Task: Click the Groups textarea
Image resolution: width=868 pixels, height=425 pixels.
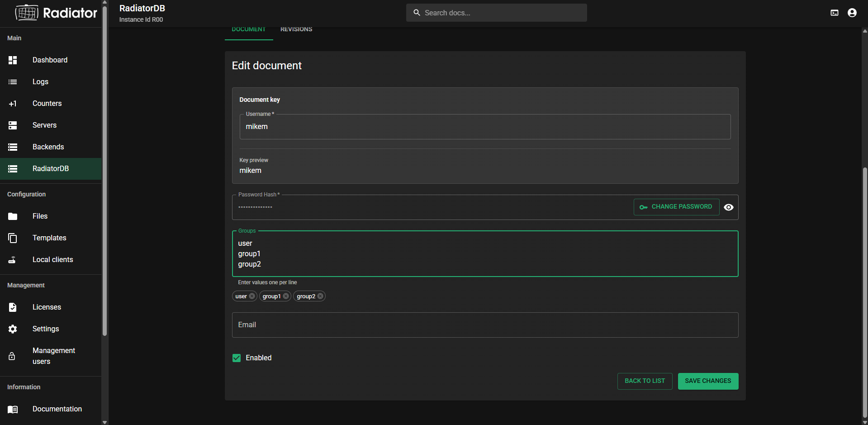Action: pyautogui.click(x=485, y=253)
